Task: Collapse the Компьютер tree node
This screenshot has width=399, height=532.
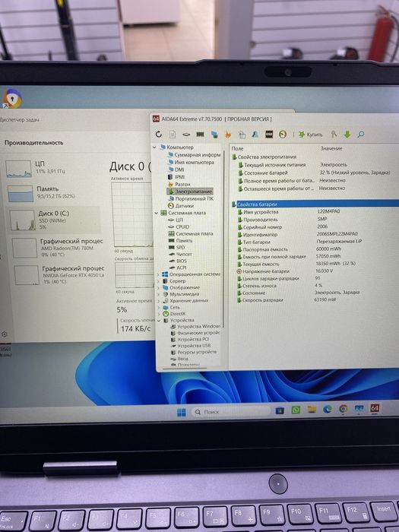Action: pos(155,147)
